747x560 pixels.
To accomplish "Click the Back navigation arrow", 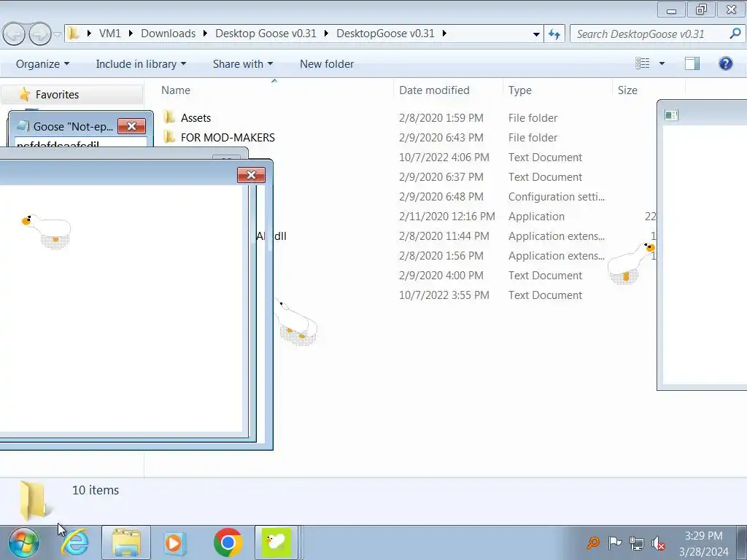I will [x=14, y=34].
